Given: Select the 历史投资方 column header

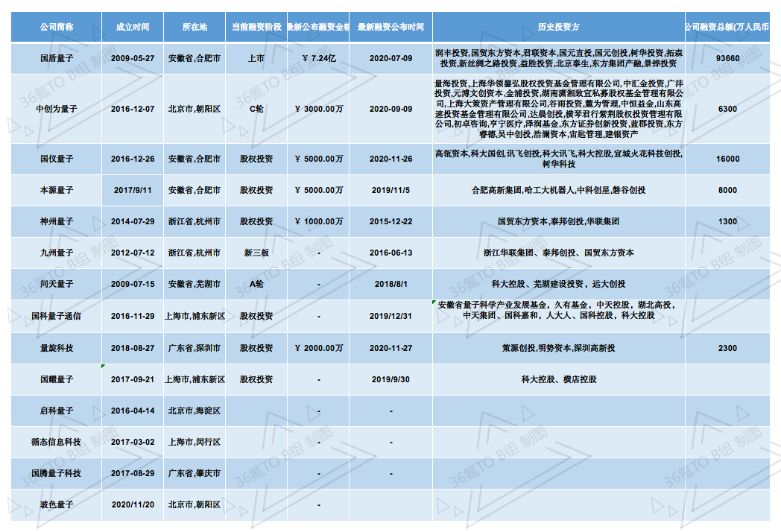Looking at the screenshot, I should [x=558, y=27].
